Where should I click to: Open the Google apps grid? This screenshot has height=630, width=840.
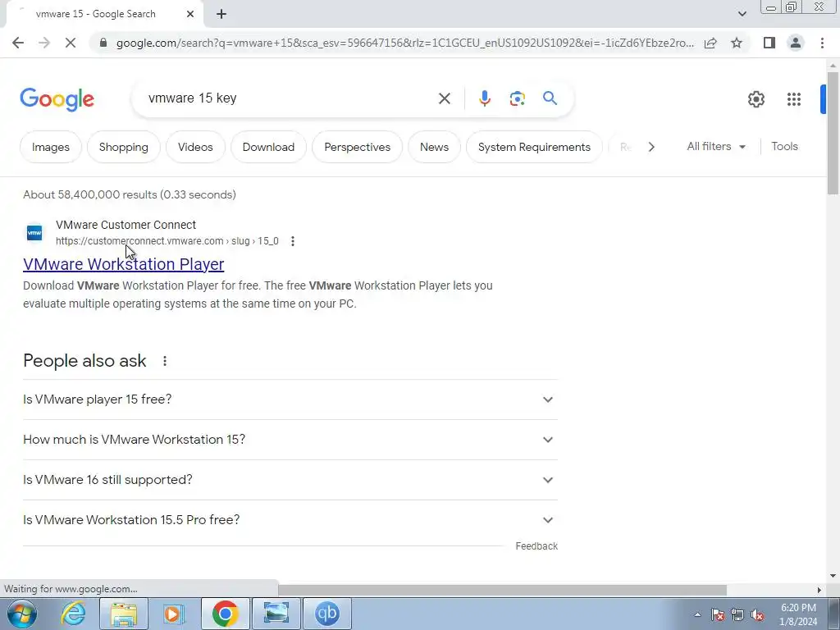[793, 99]
